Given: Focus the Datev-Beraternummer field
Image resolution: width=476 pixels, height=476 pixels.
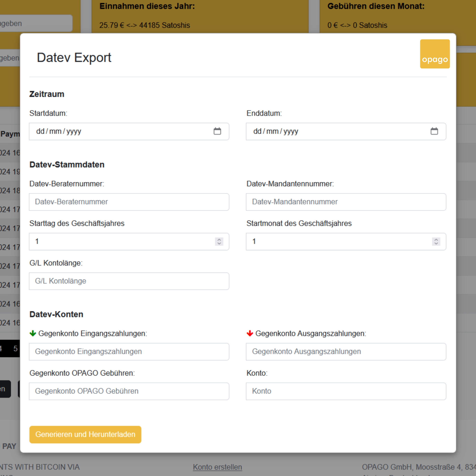Looking at the screenshot, I should coord(129,202).
